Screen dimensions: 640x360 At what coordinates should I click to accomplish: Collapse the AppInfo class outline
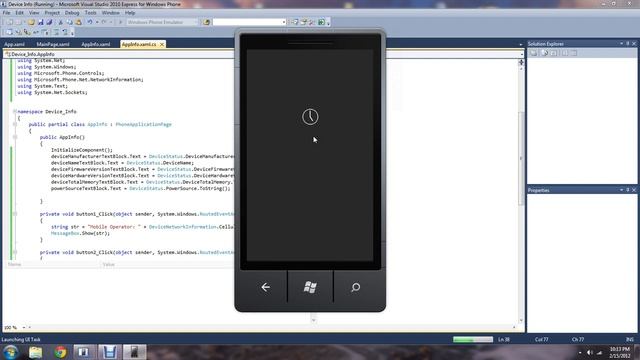pos(15,124)
